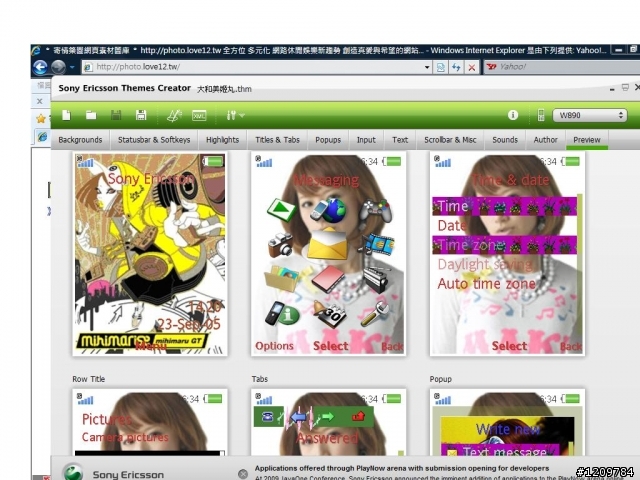Viewport: 640px width, 480px height.
Task: Switch to the Input tab
Action: coord(366,140)
